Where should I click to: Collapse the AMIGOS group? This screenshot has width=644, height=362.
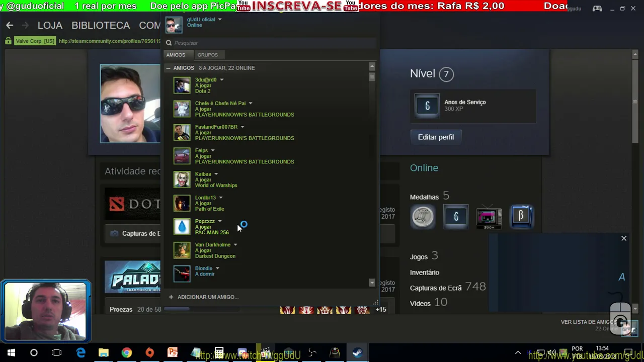point(169,68)
